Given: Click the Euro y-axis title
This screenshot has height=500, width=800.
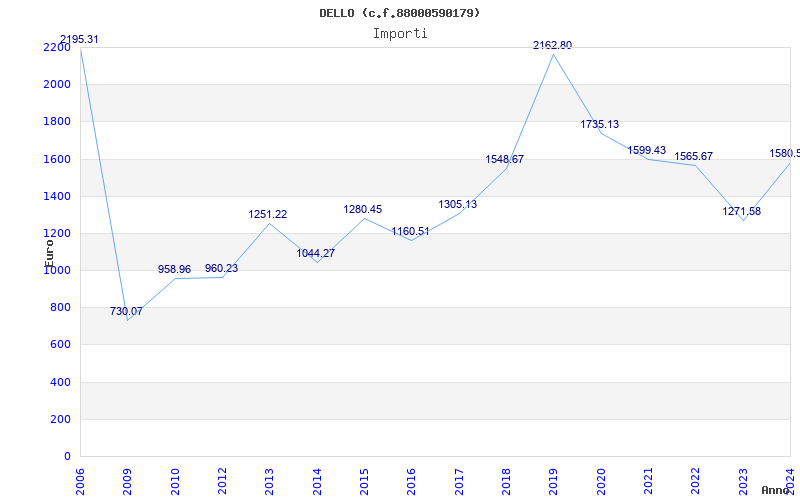Looking at the screenshot, I should 49,247.
